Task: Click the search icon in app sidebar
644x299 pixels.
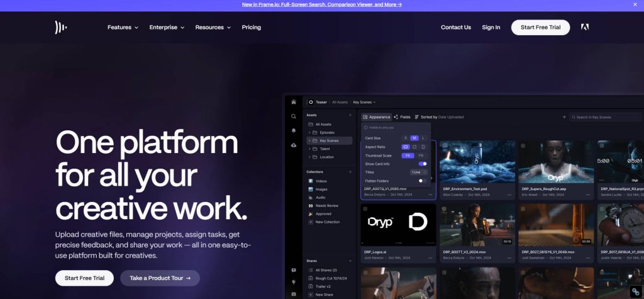Action: click(x=294, y=116)
